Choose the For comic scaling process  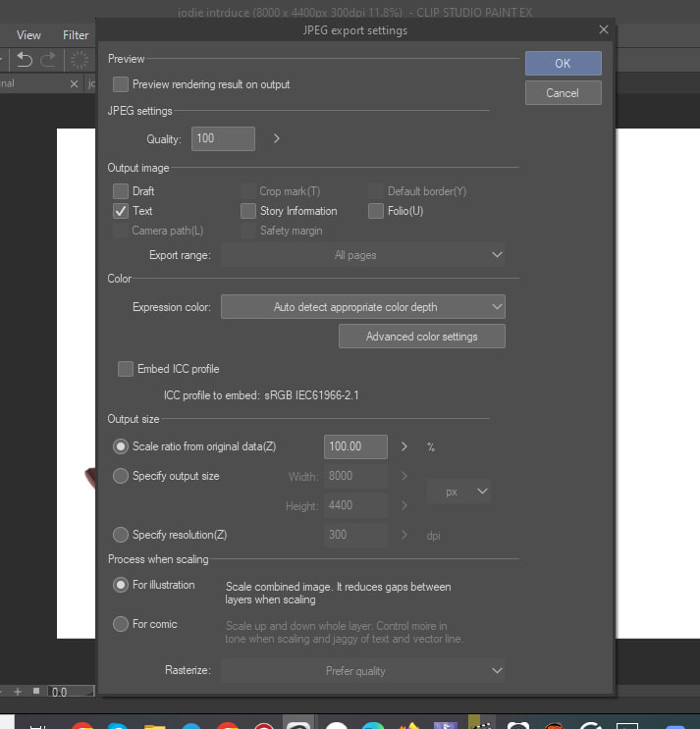(121, 624)
